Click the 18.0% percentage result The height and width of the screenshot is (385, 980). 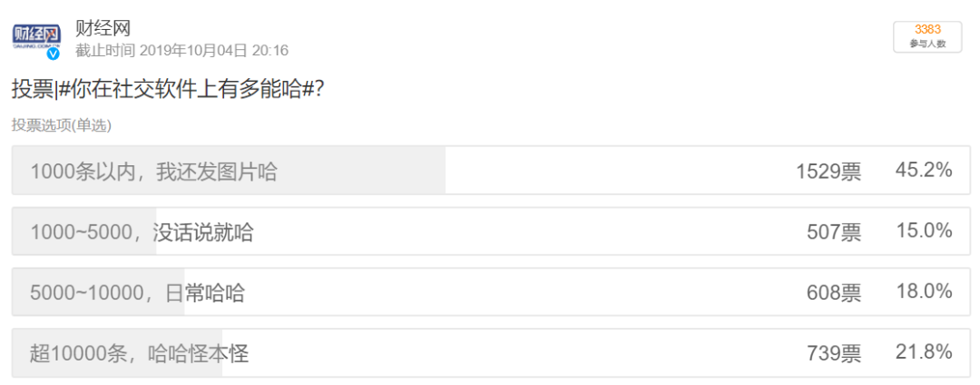click(924, 291)
